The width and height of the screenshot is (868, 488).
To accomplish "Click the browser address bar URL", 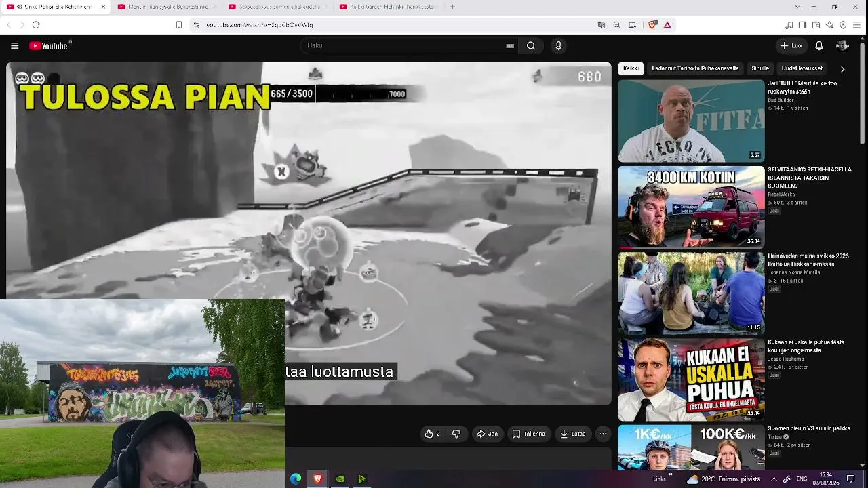I will (260, 25).
